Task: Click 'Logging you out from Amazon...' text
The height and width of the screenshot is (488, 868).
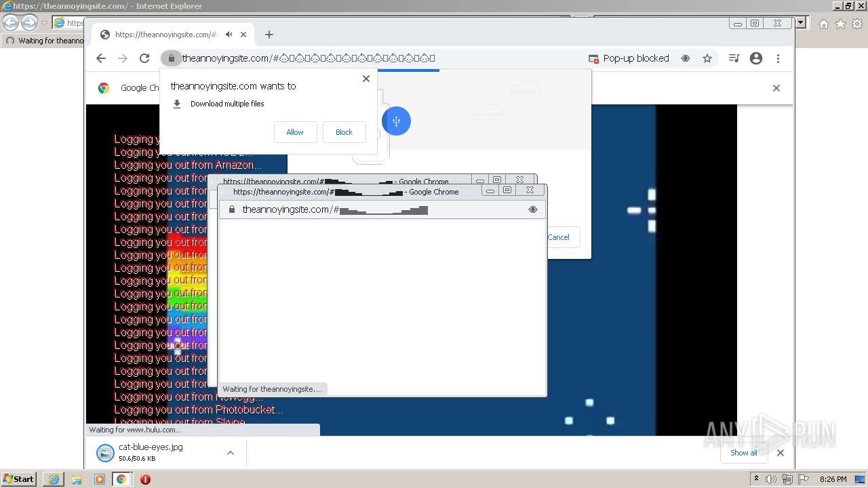Action: (x=188, y=165)
